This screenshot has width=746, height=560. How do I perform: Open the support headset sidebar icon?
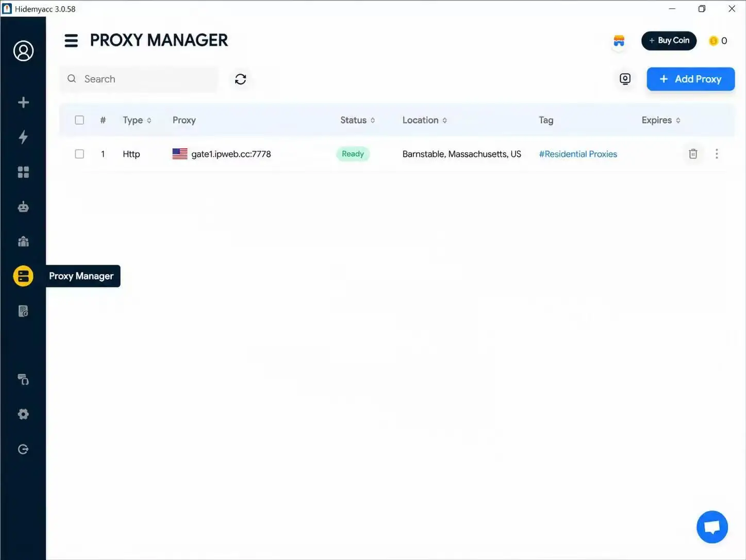[x=23, y=380]
